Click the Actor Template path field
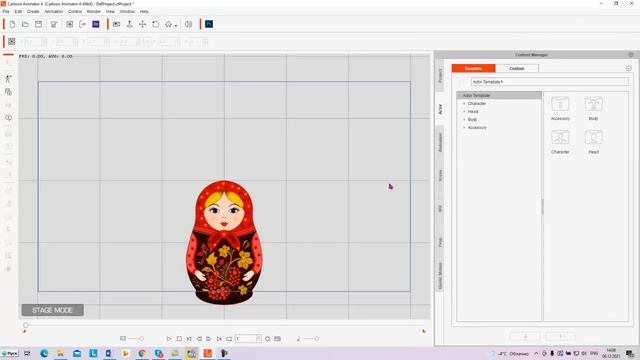 point(549,82)
